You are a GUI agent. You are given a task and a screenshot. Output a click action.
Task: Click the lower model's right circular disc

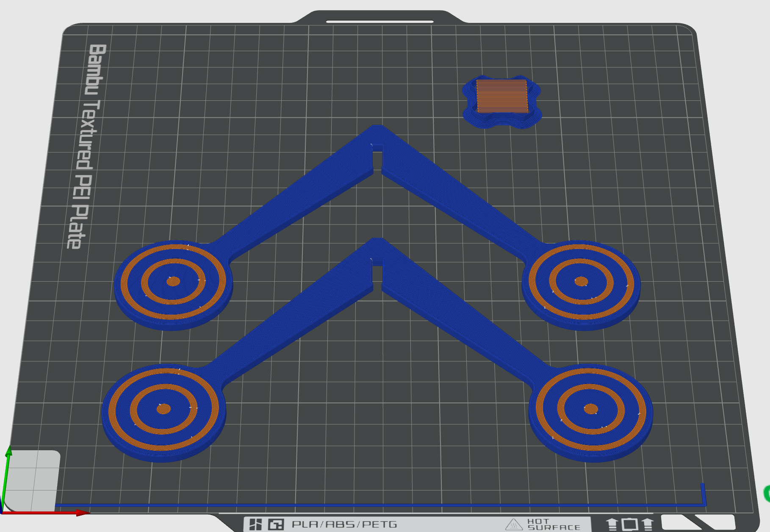point(591,413)
